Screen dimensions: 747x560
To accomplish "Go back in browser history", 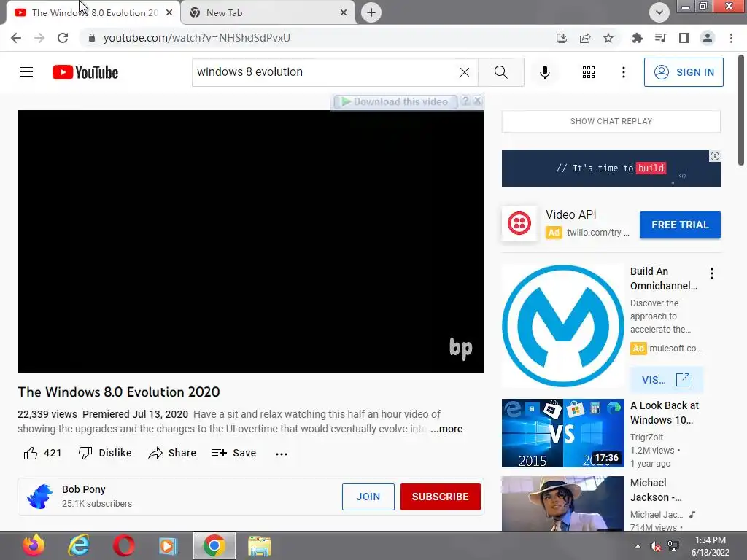I will click(x=16, y=38).
